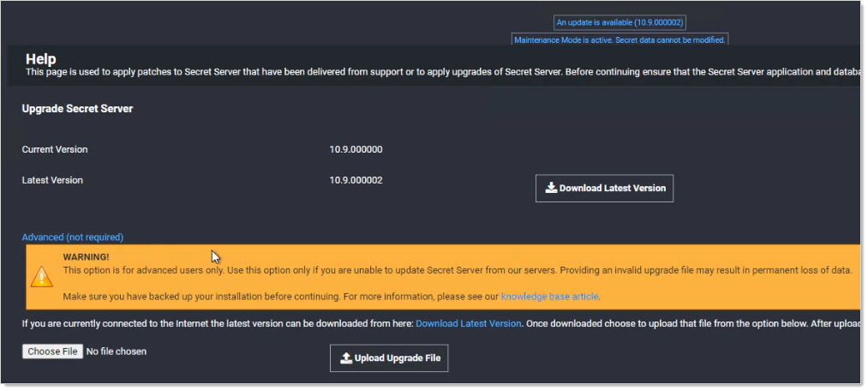Click the 'No file chosen' text
This screenshot has width=868, height=391.
click(x=117, y=352)
